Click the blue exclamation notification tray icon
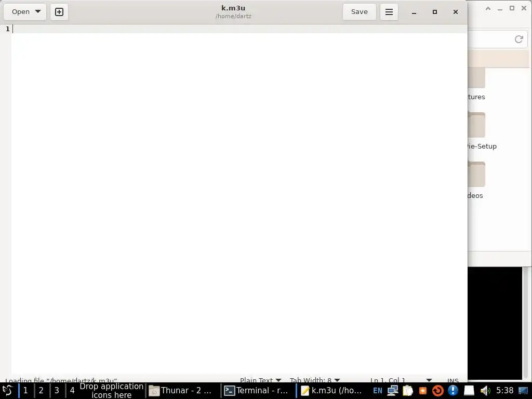Image resolution: width=532 pixels, height=399 pixels. pyautogui.click(x=453, y=391)
